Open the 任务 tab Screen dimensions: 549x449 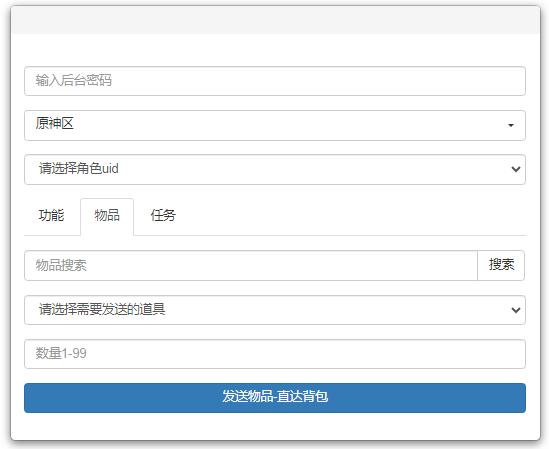coord(163,215)
